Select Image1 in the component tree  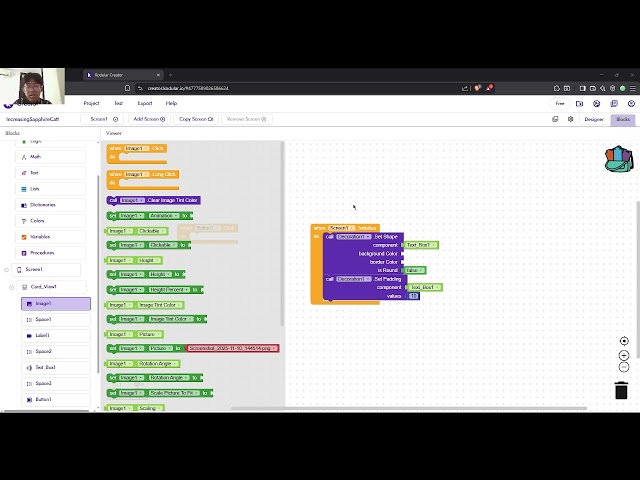point(56,304)
